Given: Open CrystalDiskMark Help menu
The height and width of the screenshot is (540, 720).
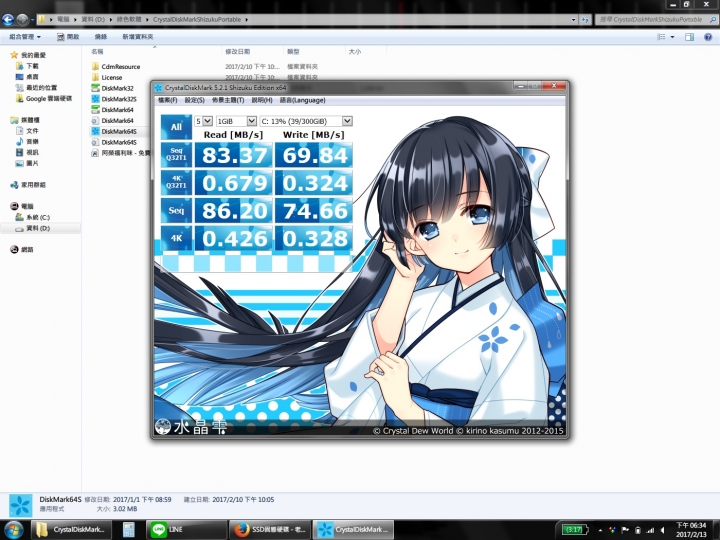Looking at the screenshot, I should click(x=262, y=100).
